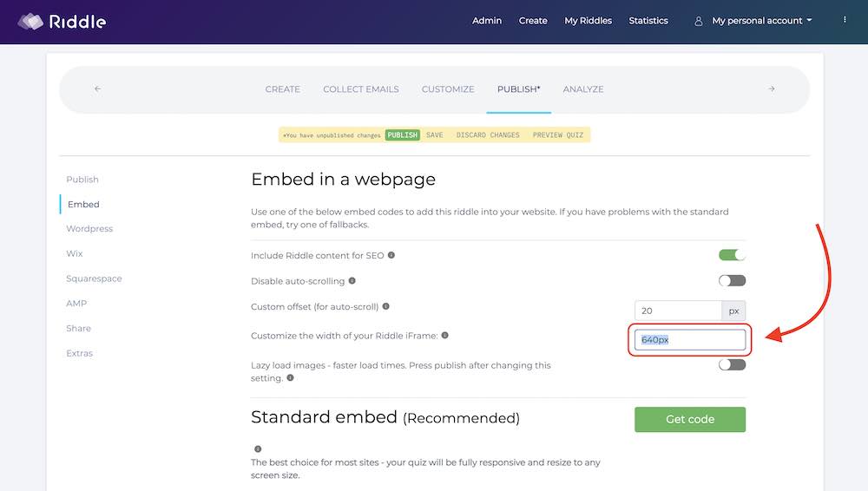Switch to the CUSTOMIZE step tab
This screenshot has height=491, width=868.
[448, 88]
